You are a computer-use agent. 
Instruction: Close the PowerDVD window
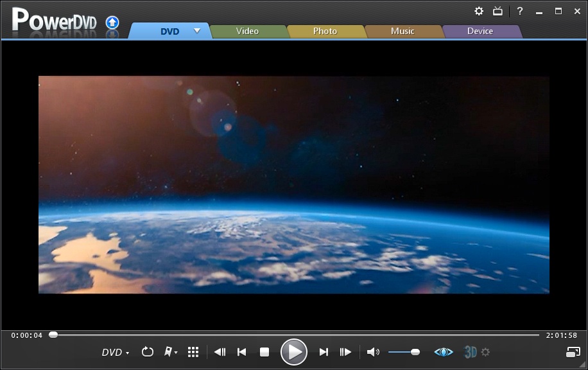(x=578, y=12)
